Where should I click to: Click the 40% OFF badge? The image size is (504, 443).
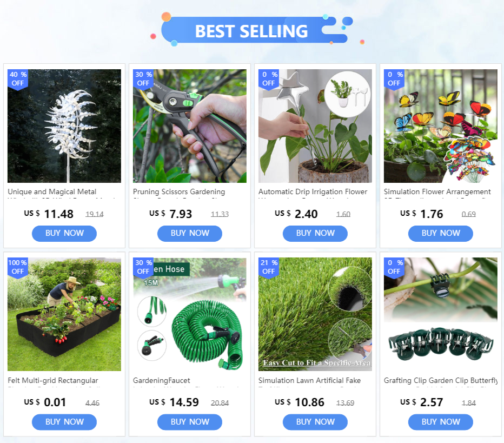coord(18,79)
